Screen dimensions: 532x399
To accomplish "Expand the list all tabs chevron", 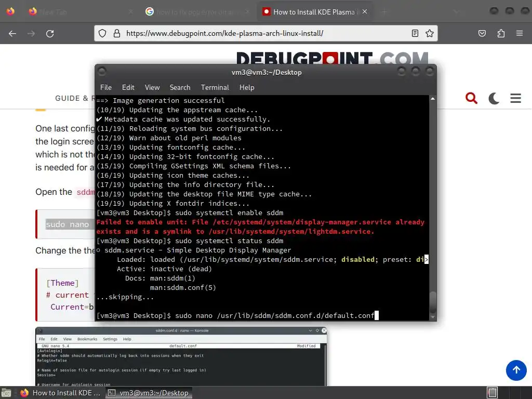I will point(456,12).
